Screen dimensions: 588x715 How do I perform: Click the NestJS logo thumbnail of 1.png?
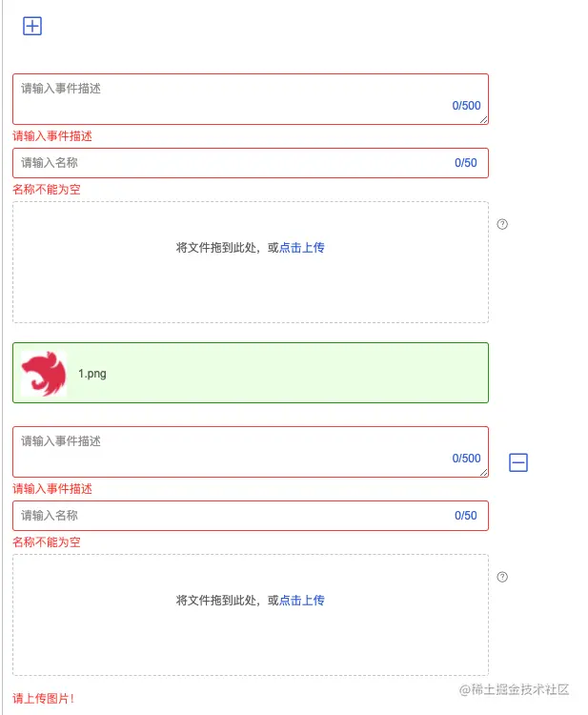pyautogui.click(x=44, y=373)
